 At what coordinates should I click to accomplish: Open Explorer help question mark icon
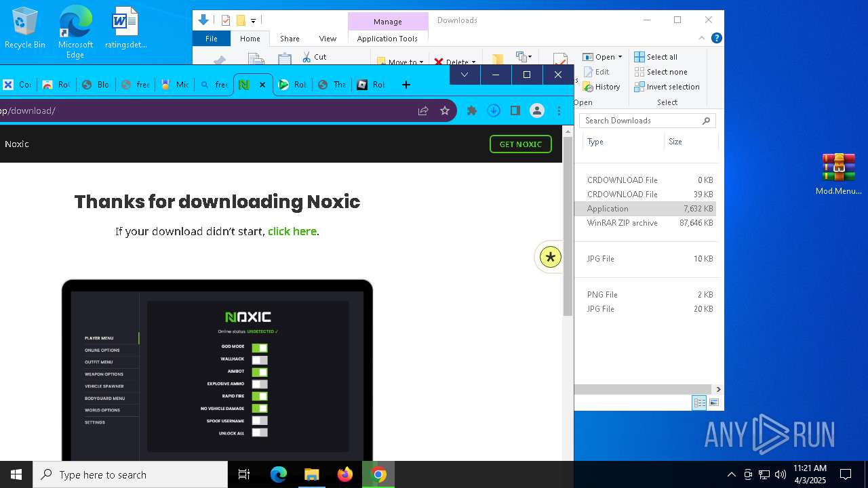point(716,39)
